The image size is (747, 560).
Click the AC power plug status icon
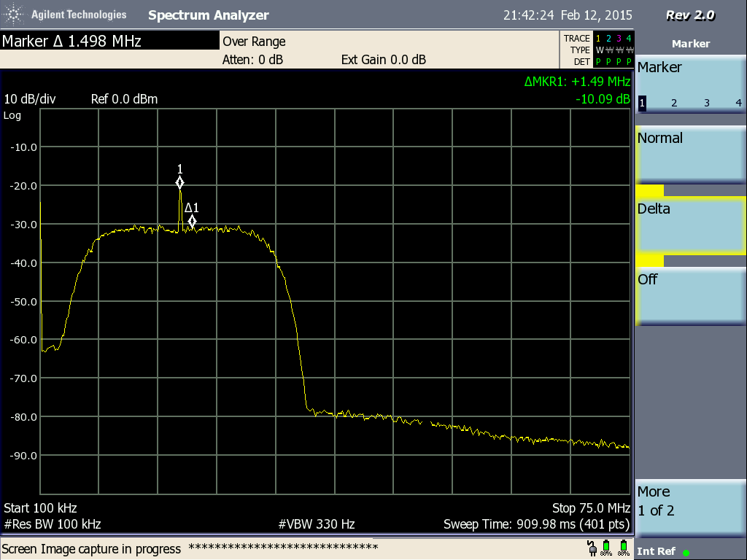point(592,547)
